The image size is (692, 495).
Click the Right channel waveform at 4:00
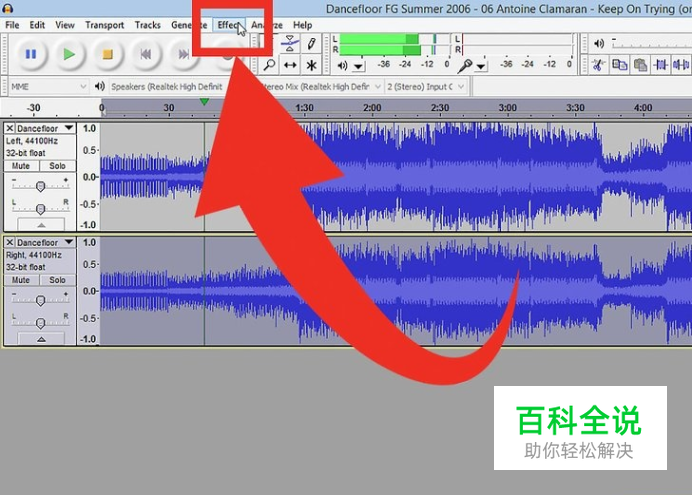[x=643, y=291]
